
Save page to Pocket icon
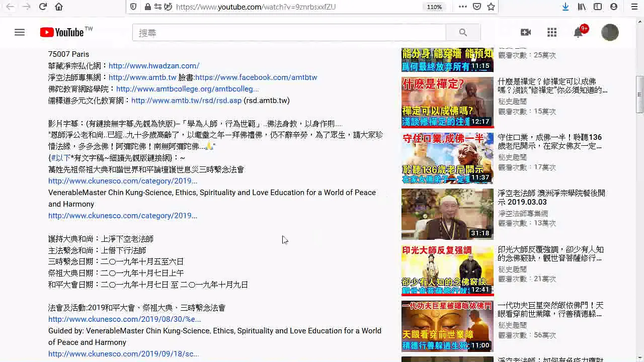477,7
